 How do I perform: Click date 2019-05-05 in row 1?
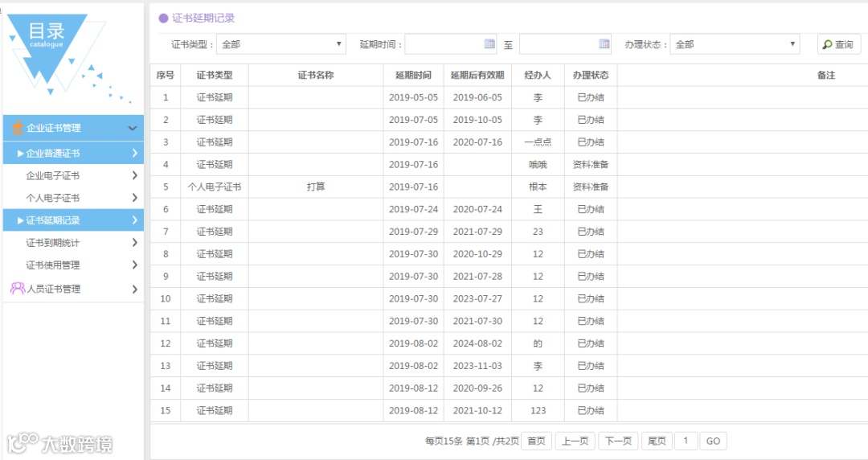click(x=413, y=97)
